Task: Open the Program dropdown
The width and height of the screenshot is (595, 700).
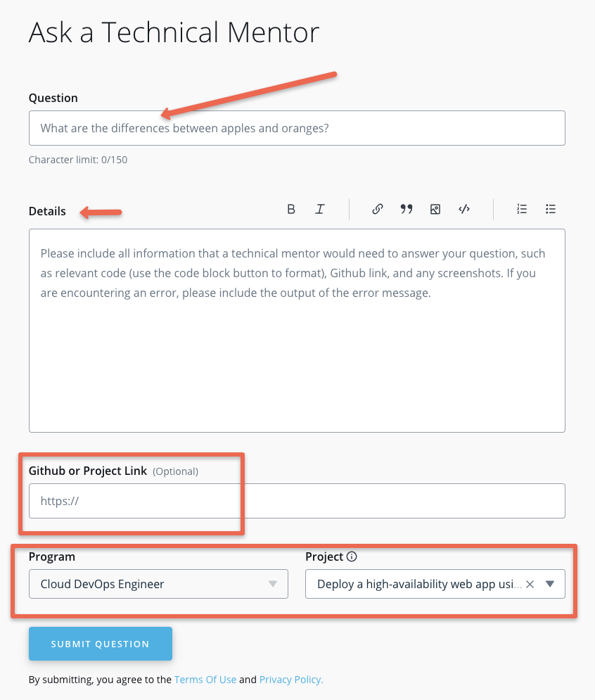Action: tap(274, 584)
